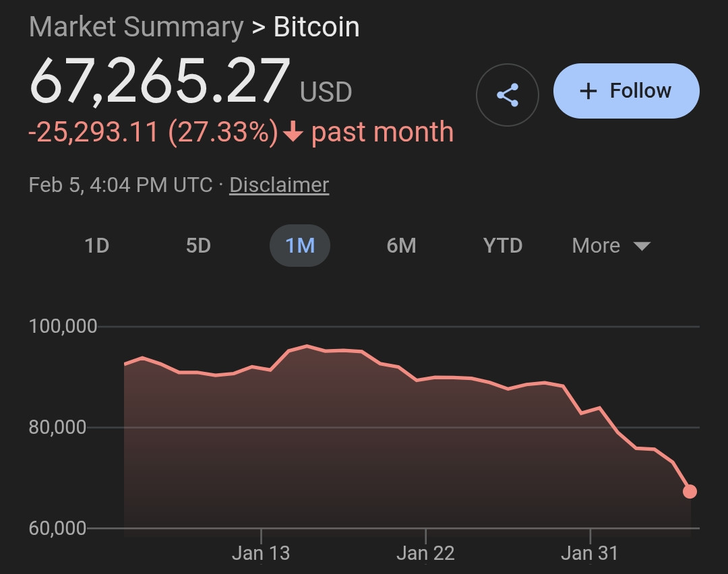Click the 67,265.27 price value
Viewport: 728px width, 574px height.
pyautogui.click(x=160, y=81)
